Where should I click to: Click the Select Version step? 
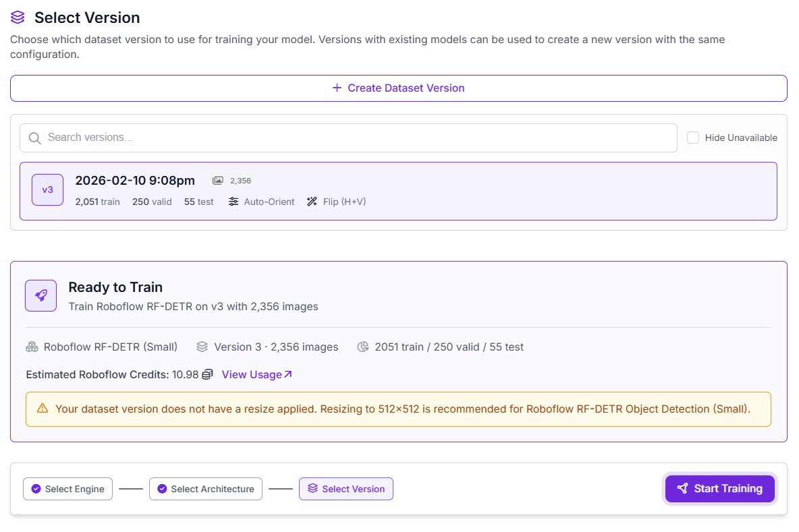[x=346, y=489]
